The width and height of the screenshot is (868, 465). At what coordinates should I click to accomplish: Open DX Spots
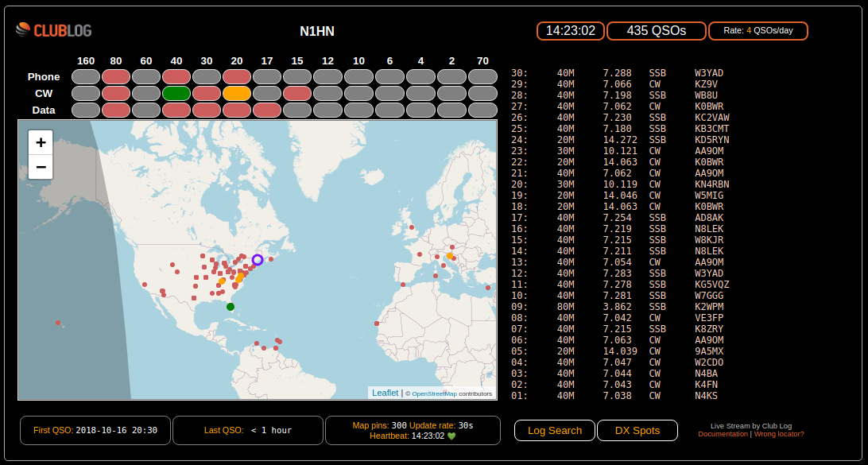[x=637, y=430]
